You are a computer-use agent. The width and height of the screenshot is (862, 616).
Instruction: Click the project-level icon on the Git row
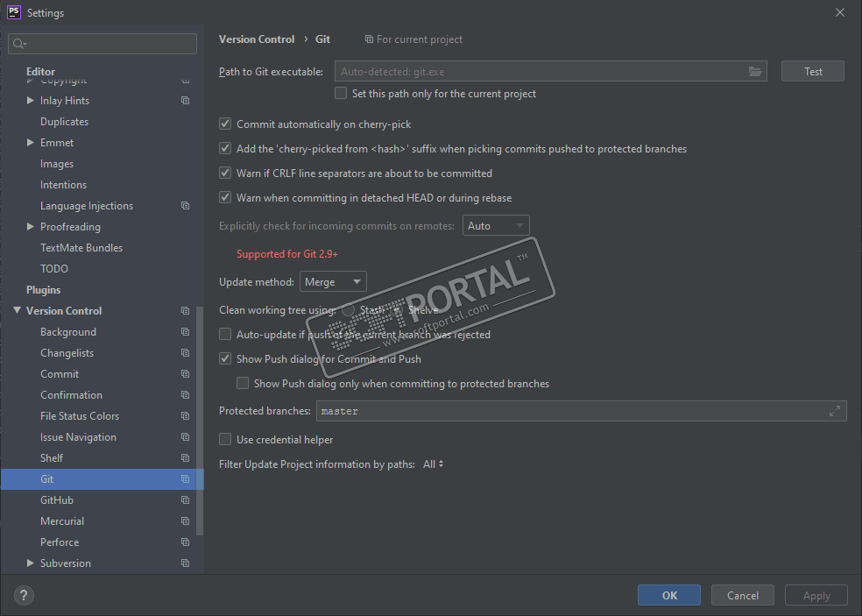tap(185, 479)
